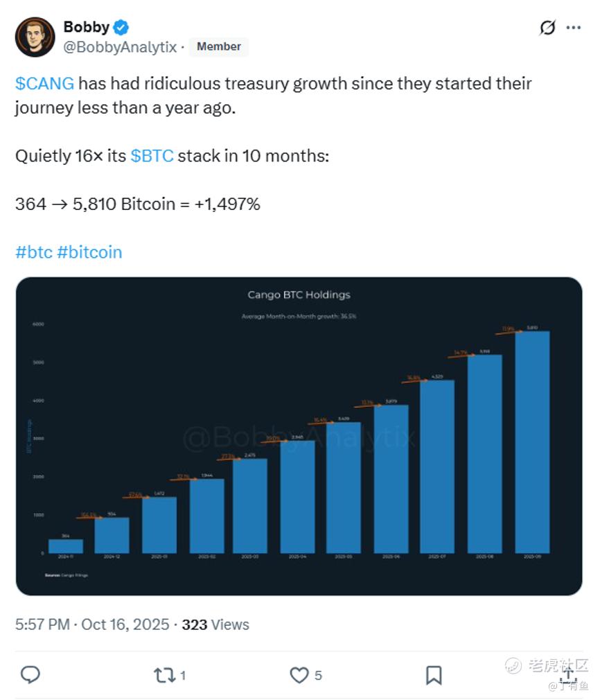Click the 323 Views count

215,624
